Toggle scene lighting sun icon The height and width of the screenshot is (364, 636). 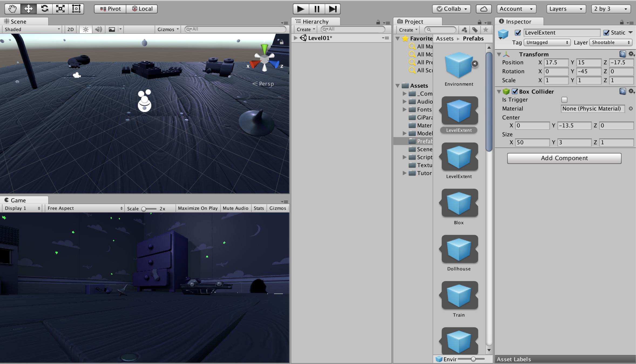click(x=86, y=29)
